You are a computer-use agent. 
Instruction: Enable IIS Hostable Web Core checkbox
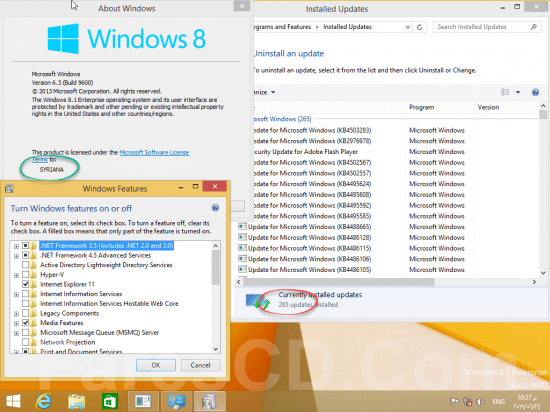point(26,303)
